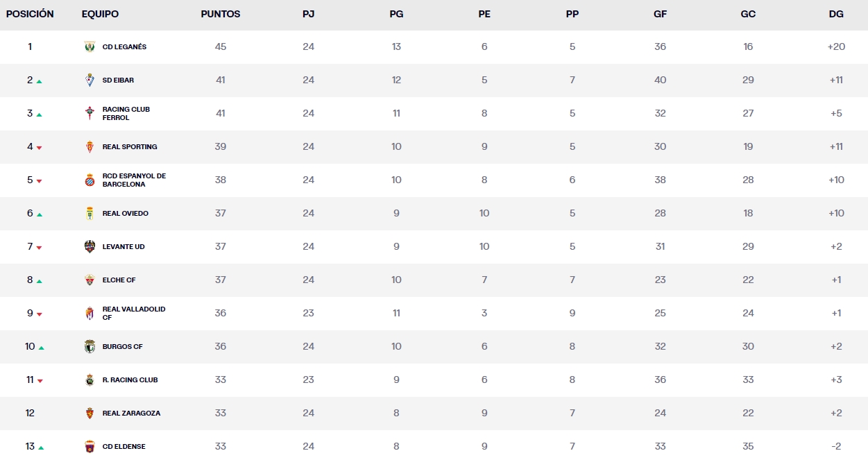Sort table by PUNTOS column header
Viewport: 868px width, 460px height.
[x=221, y=14]
